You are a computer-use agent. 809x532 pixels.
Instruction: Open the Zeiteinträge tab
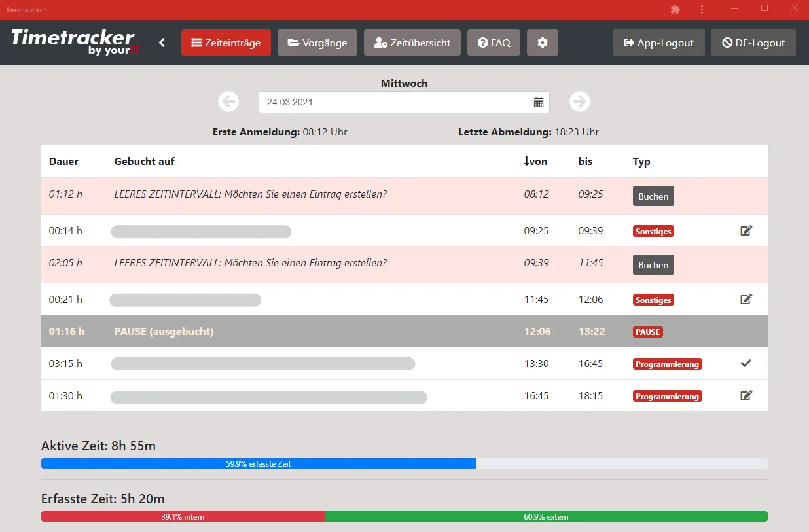[x=226, y=43]
